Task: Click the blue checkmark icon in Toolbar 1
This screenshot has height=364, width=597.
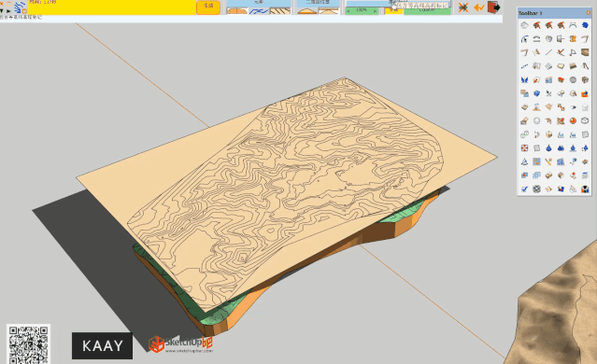Action: pos(525,189)
